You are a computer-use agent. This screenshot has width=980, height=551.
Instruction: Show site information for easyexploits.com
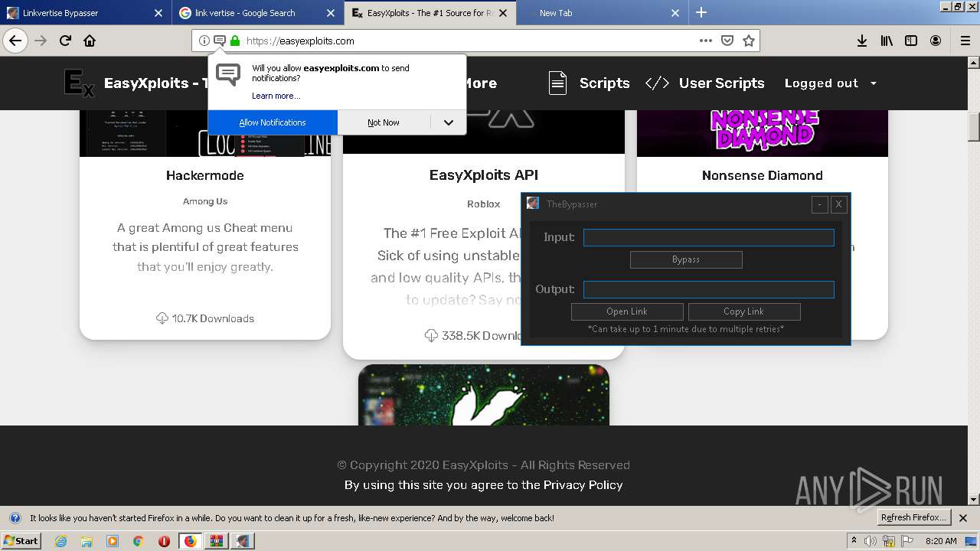coord(204,41)
